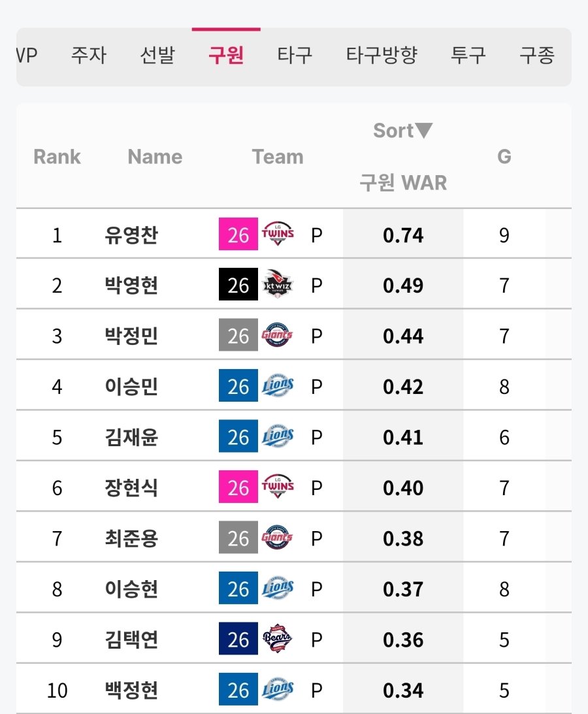
Task: Click the Giants logo beside 최준용
Action: coord(278,538)
